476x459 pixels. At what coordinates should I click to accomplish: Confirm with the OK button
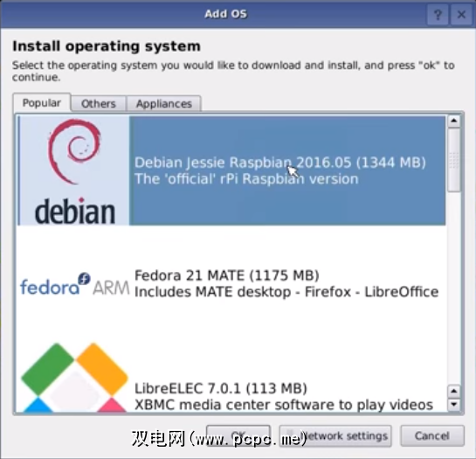[238, 435]
